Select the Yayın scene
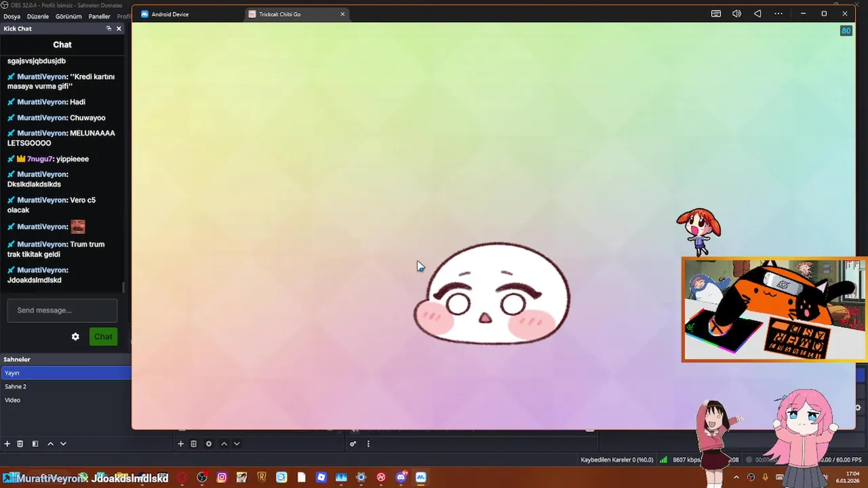This screenshot has height=488, width=868. point(66,373)
